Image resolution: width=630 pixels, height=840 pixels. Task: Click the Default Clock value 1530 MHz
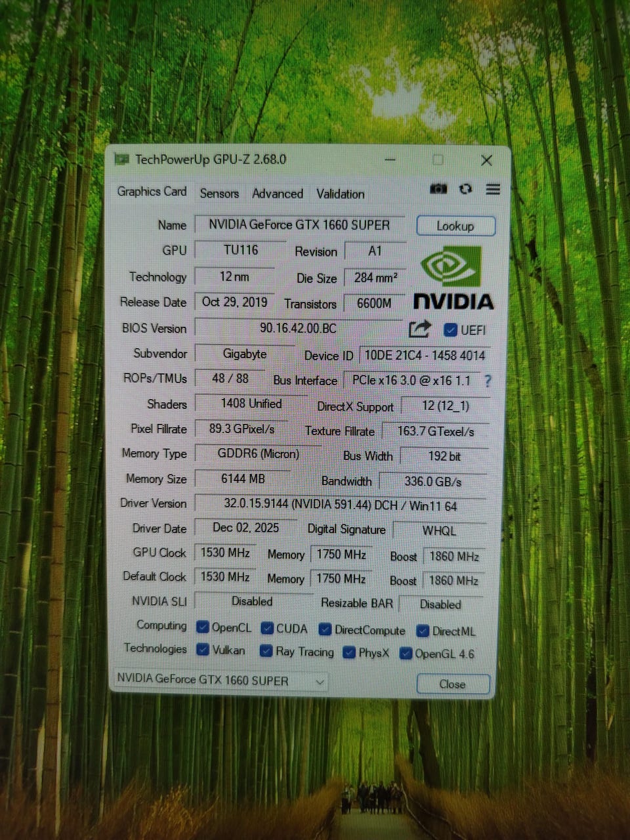[225, 577]
